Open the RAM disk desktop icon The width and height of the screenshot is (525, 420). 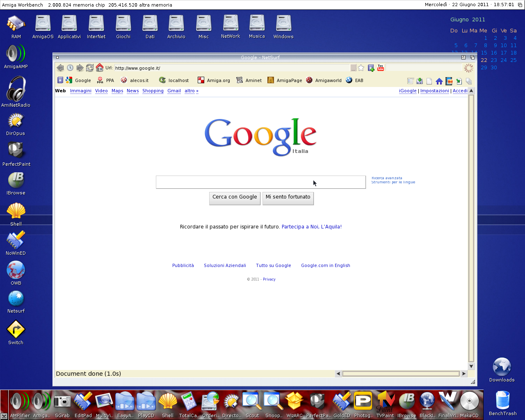tap(16, 27)
